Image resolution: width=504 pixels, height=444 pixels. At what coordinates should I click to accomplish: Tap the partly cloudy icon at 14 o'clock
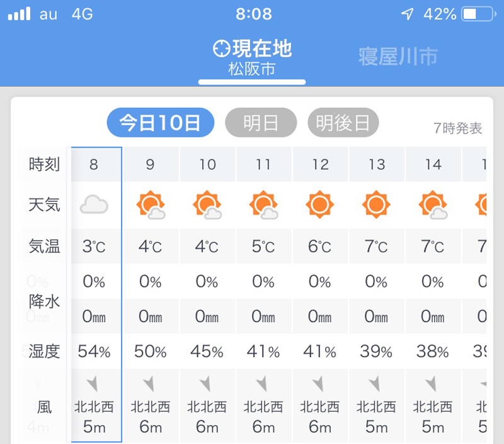click(433, 205)
